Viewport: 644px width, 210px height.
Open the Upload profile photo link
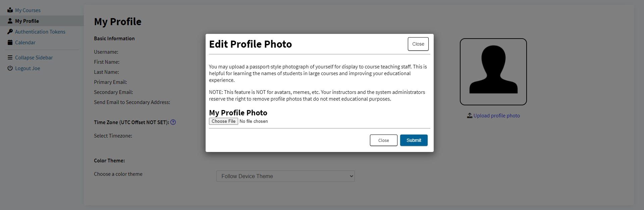(496, 115)
